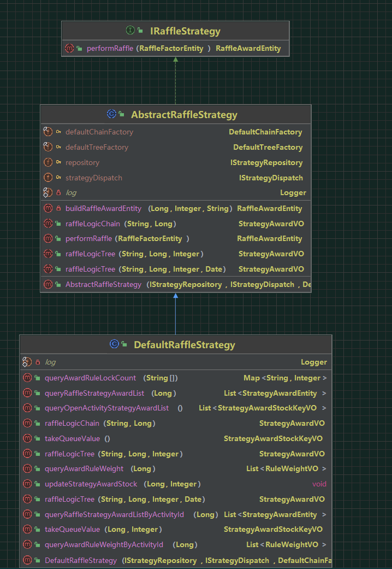The height and width of the screenshot is (569, 392).
Task: Click the interface icon next to IRaffleStrategy
Action: (130, 31)
